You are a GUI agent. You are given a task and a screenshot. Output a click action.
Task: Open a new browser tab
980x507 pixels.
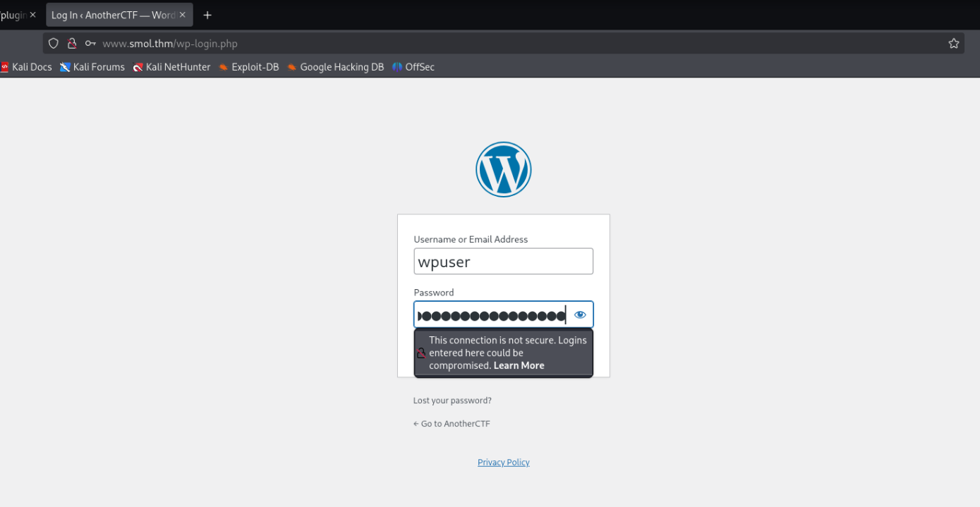(x=207, y=15)
